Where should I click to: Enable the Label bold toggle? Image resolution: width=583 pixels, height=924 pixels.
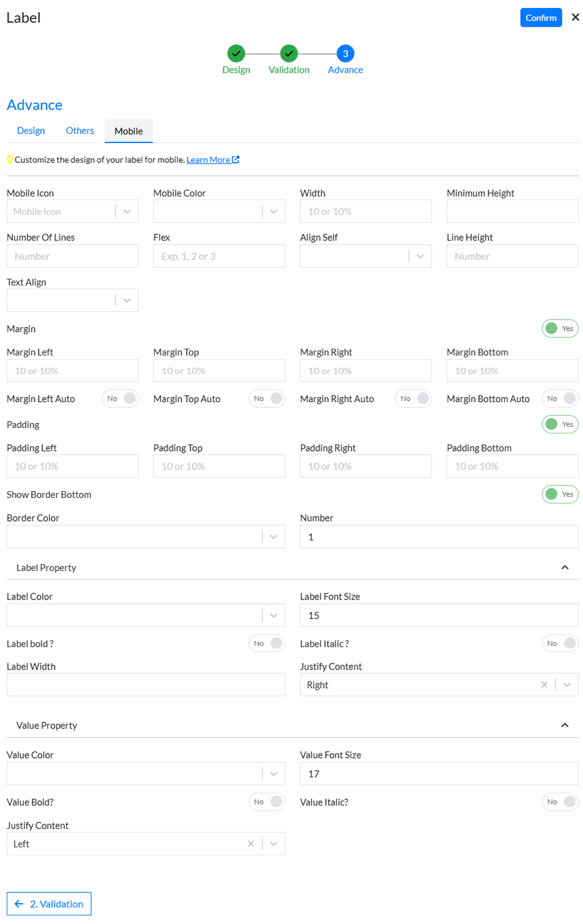click(267, 643)
